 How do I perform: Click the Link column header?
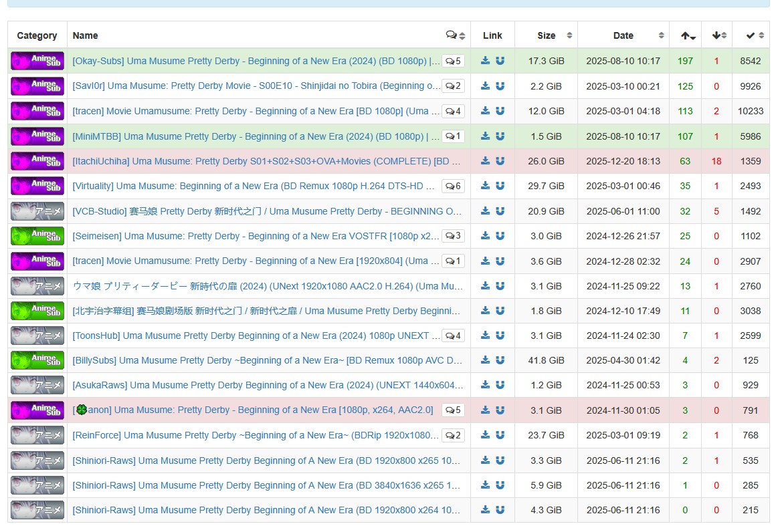[492, 35]
